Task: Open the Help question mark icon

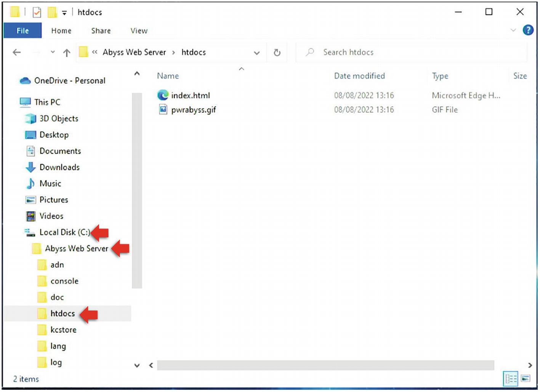Action: [x=528, y=30]
